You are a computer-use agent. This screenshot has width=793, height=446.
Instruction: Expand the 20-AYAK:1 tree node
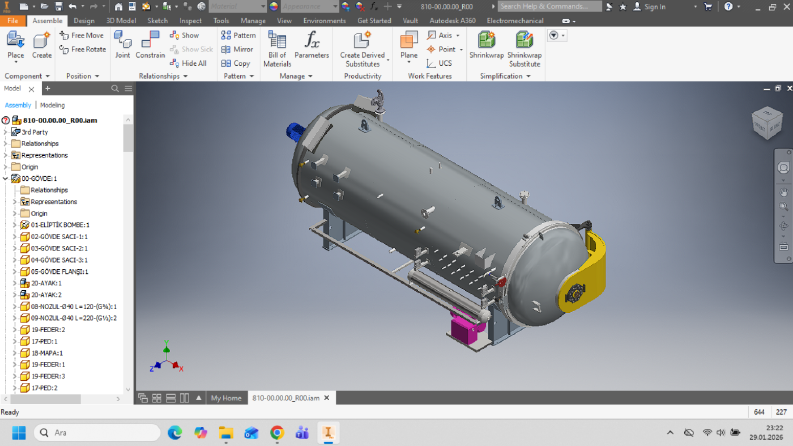pyautogui.click(x=15, y=283)
